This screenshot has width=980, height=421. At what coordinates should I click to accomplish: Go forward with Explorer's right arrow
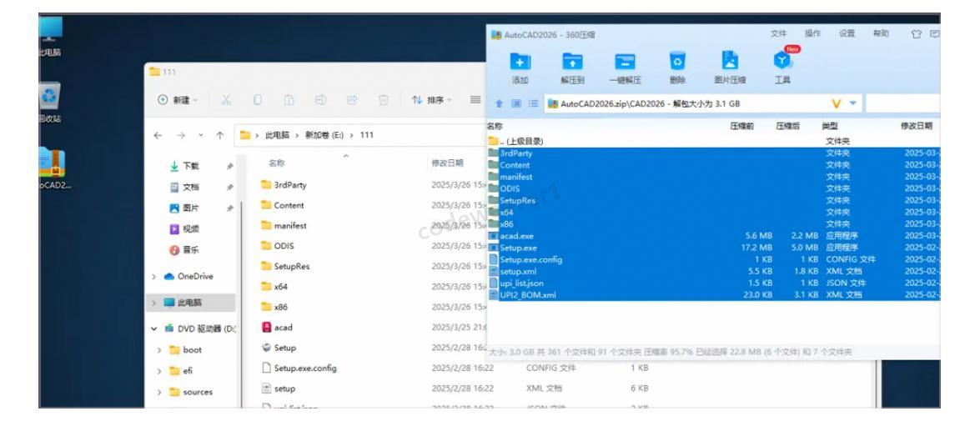[180, 135]
